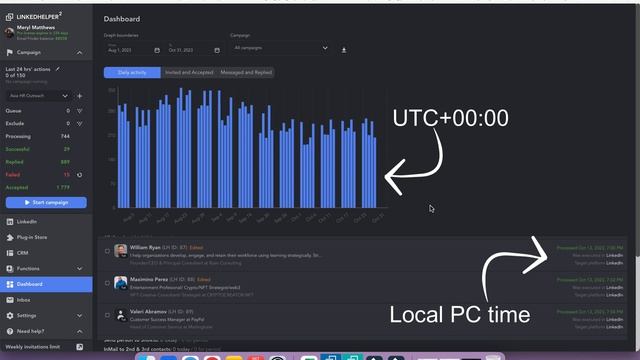Image resolution: width=640 pixels, height=360 pixels.
Task: Click the Queue filter icon
Action: tap(80, 111)
